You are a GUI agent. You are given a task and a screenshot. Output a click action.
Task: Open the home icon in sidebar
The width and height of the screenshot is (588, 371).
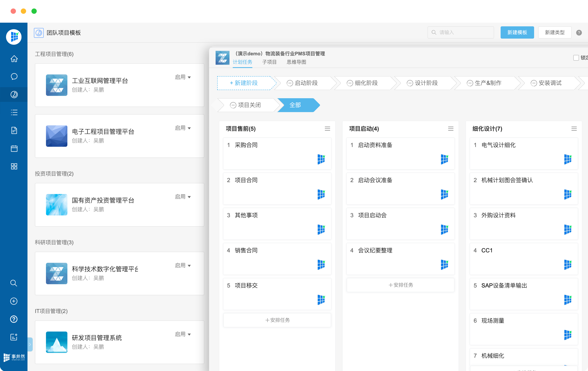pos(14,59)
